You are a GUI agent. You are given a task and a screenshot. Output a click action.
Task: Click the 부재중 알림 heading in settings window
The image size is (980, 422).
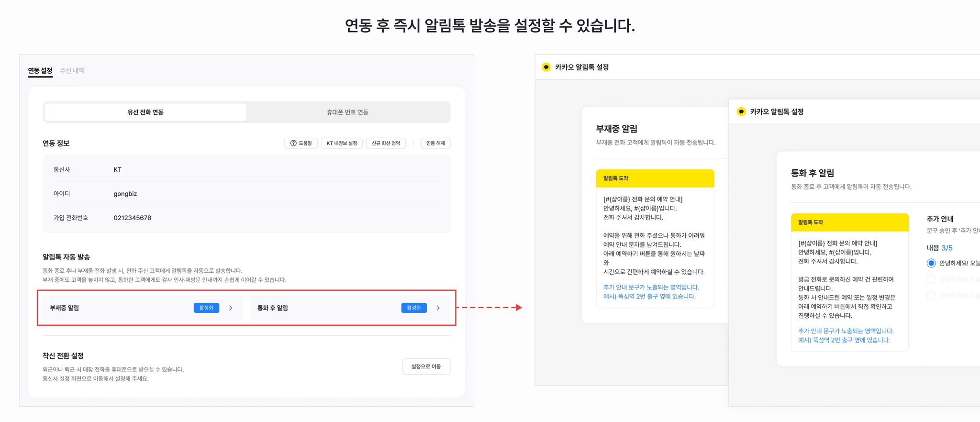click(x=617, y=129)
